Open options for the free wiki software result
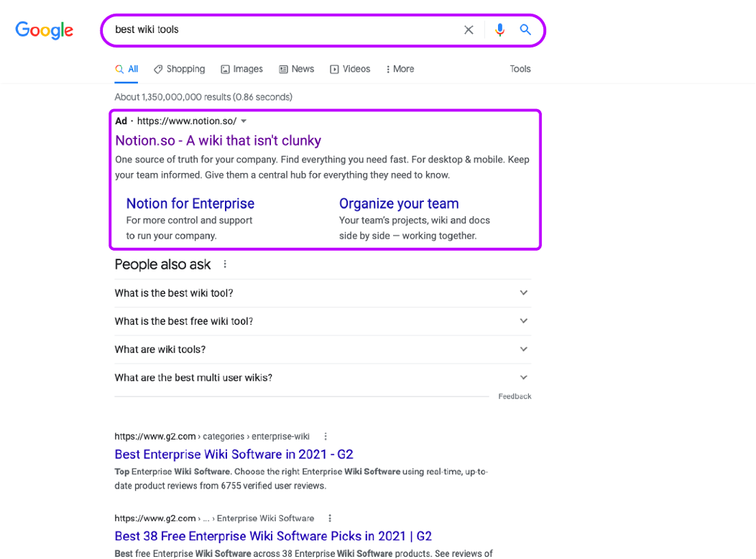This screenshot has width=756, height=559. (330, 518)
